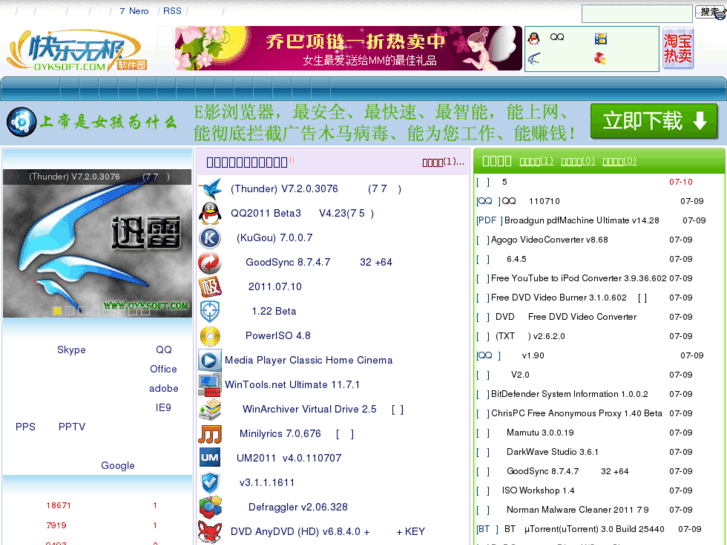Click the red (1)... link in center header
Image resolution: width=727 pixels, height=545 pixels.
point(443,162)
